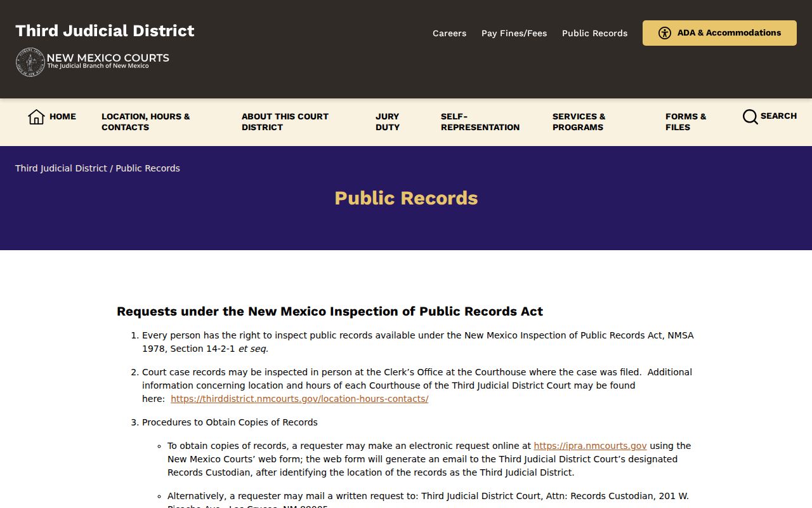Image resolution: width=812 pixels, height=508 pixels.
Task: Open the Location, Hours & Contacts menu
Action: 146,122
